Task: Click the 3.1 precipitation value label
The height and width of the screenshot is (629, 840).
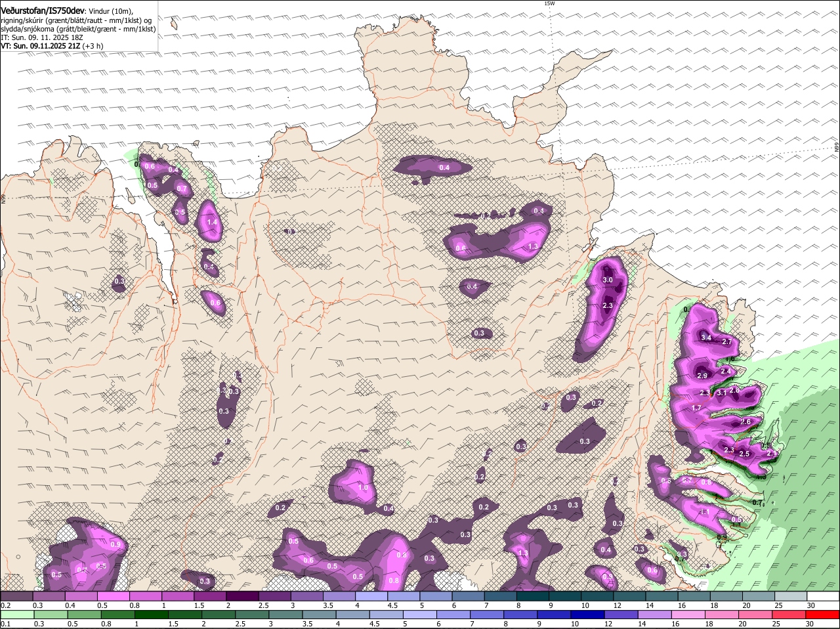Action: click(721, 393)
